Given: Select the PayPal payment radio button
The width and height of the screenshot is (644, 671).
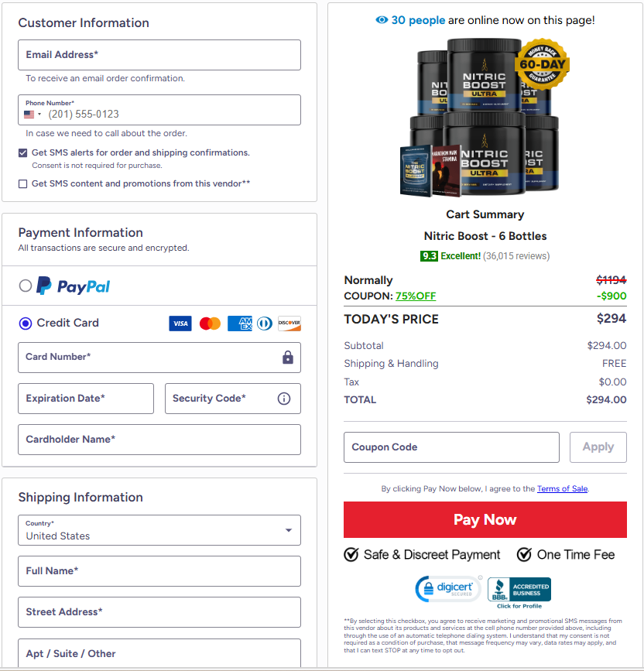Looking at the screenshot, I should (x=24, y=286).
